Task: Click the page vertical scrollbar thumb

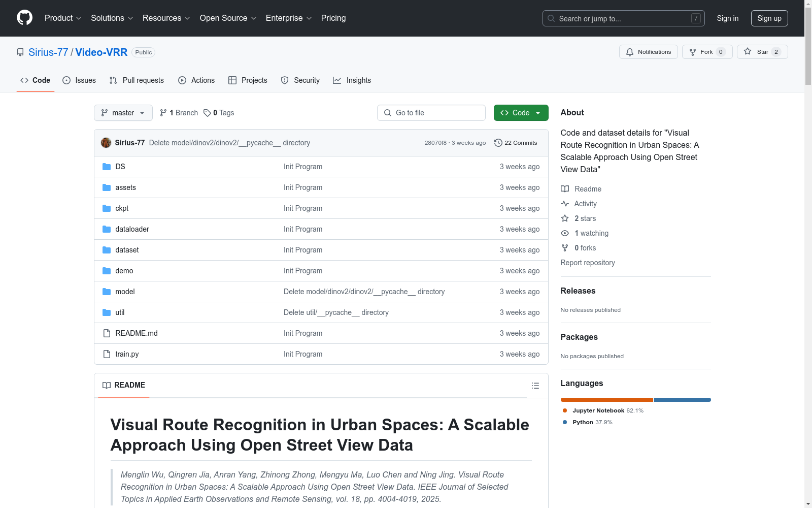Action: [x=808, y=46]
